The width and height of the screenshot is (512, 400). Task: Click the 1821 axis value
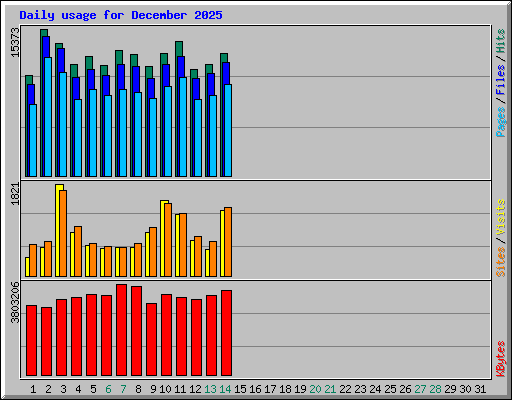coord(15,194)
